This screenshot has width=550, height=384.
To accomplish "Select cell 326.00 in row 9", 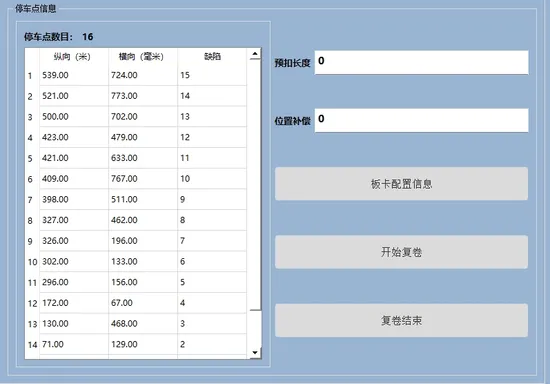I will (x=74, y=241).
